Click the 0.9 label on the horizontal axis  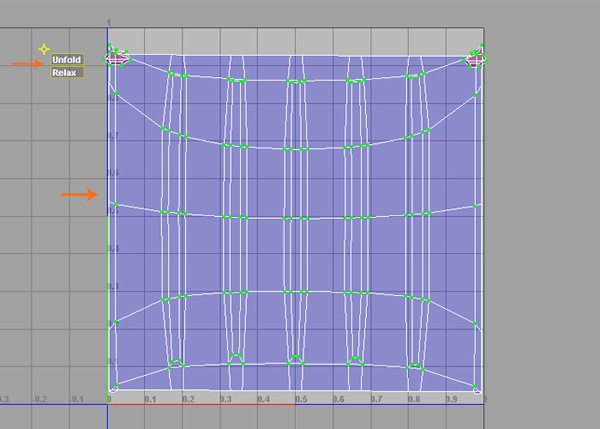[451, 399]
